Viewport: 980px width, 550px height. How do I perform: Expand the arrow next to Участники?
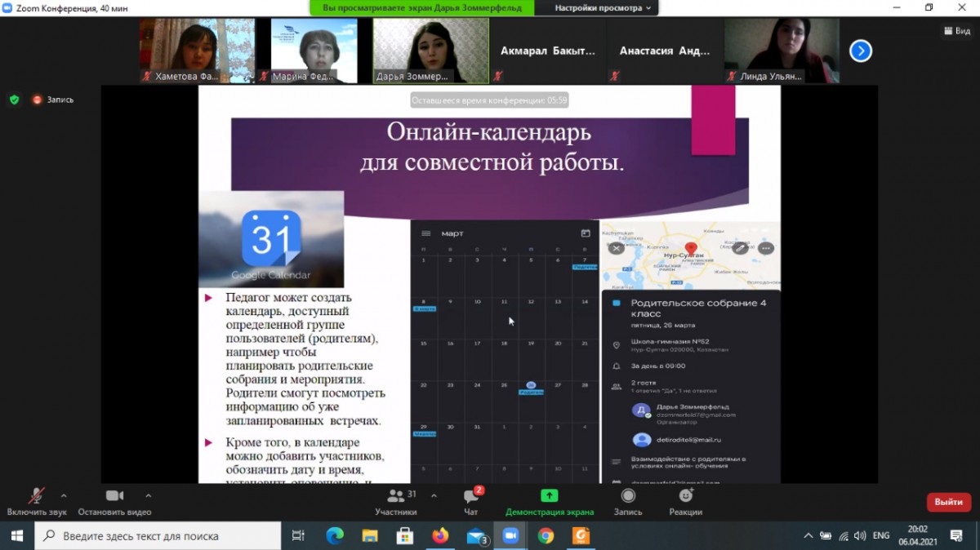tap(433, 495)
